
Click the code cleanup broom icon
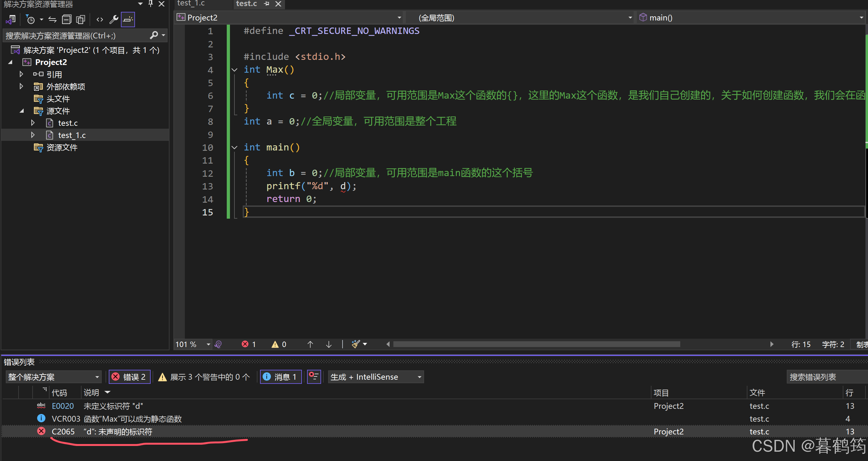tap(356, 344)
